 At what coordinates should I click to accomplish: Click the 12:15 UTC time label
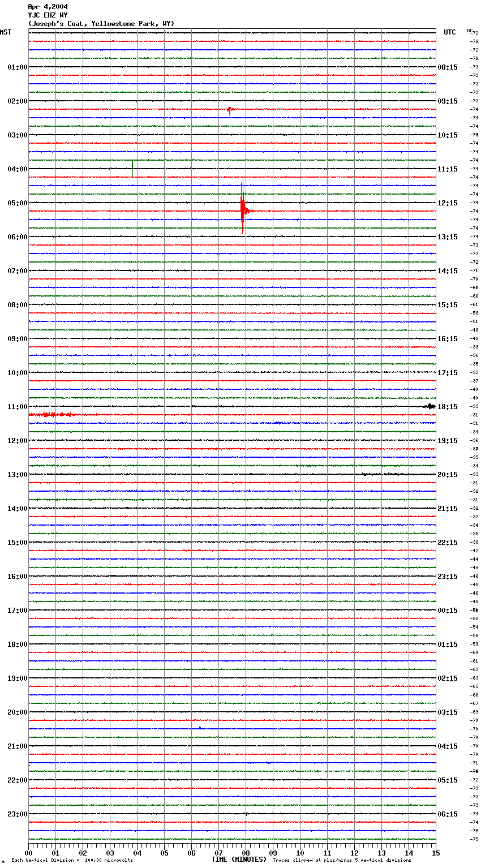pos(448,203)
